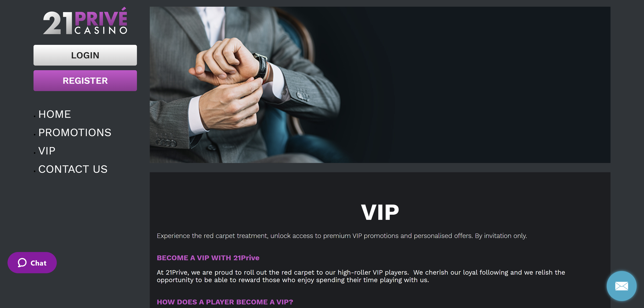This screenshot has width=644, height=308.
Task: Select the purple REGISTER button
Action: pyautogui.click(x=85, y=81)
